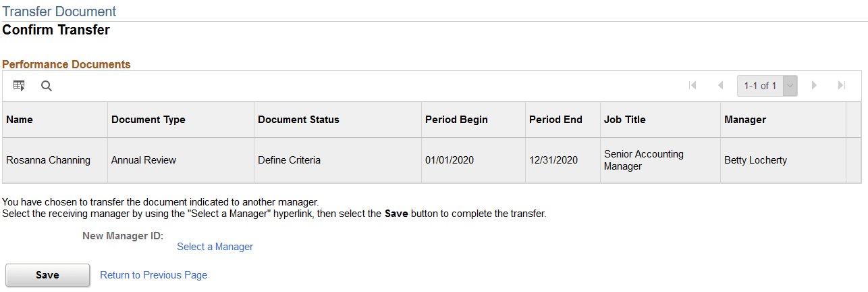Screen dimensions: 868x292
Task: Click the Document Status column header
Action: coord(298,120)
